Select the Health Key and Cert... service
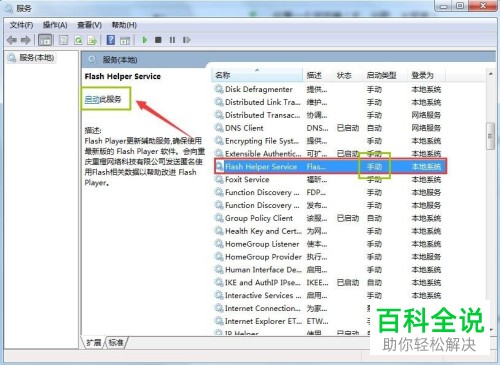 pyautogui.click(x=263, y=231)
